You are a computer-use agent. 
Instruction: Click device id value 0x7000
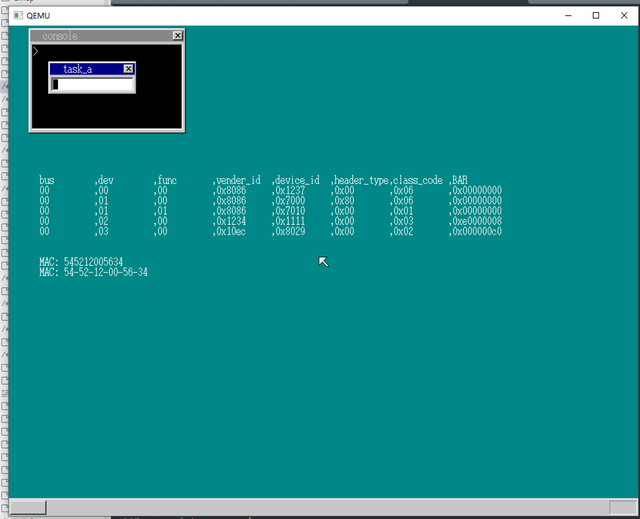pos(289,201)
